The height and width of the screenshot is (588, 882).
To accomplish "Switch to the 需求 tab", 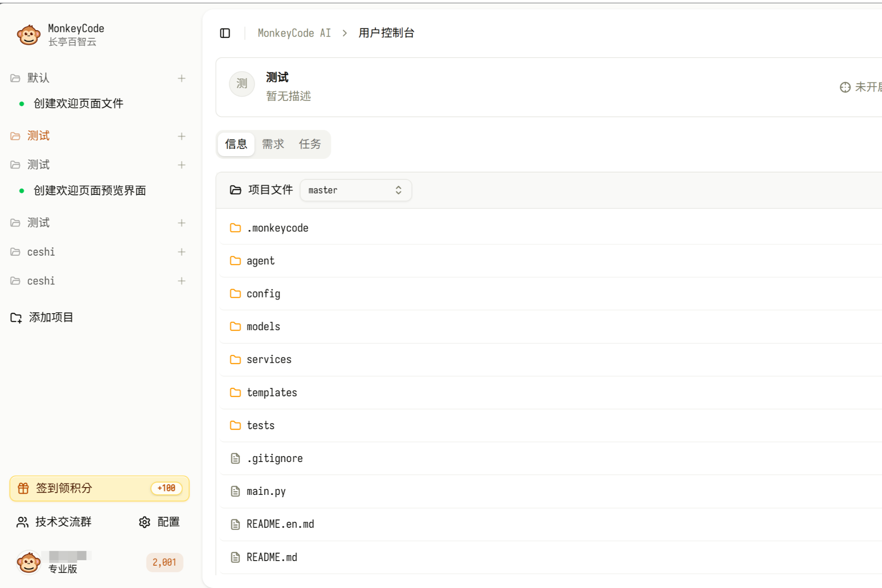I will click(273, 144).
